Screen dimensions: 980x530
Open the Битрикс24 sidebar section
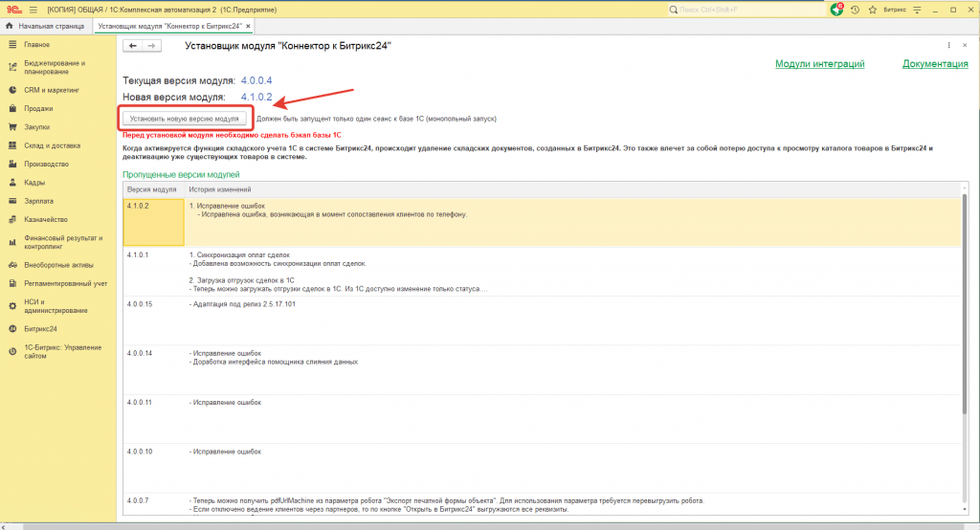point(41,328)
